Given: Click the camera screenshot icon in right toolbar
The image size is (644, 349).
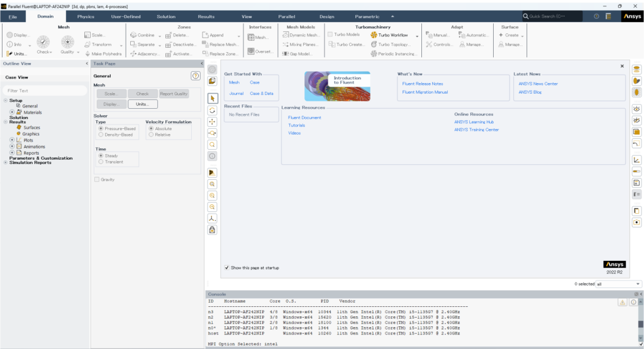Looking at the screenshot, I should [x=636, y=223].
